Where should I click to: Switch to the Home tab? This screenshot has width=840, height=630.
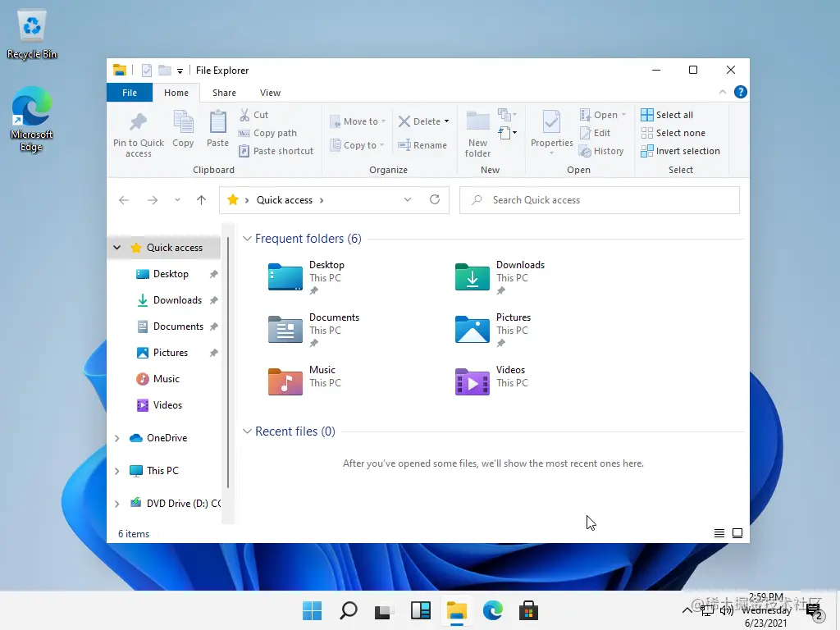point(176,93)
